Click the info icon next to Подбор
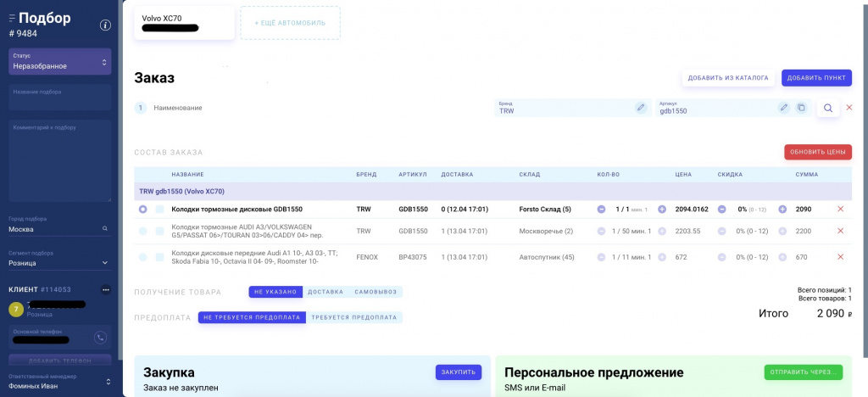 click(105, 25)
